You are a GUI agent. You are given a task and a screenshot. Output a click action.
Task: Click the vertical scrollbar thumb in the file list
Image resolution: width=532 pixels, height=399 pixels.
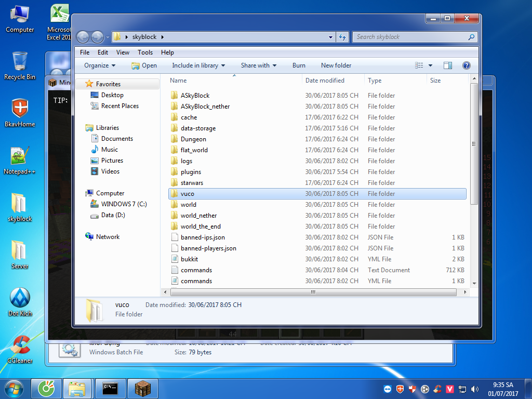(x=474, y=143)
